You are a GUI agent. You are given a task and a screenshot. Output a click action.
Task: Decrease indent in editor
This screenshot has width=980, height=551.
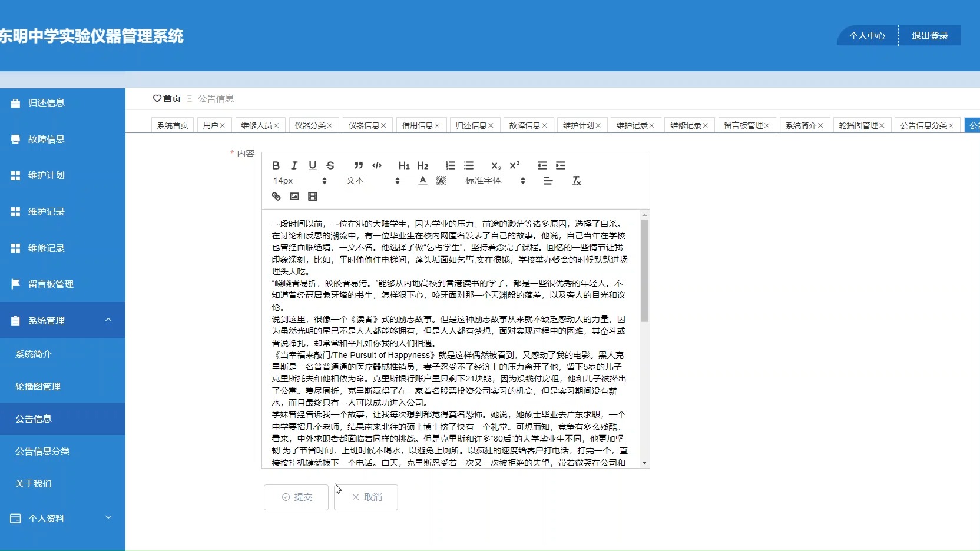542,165
